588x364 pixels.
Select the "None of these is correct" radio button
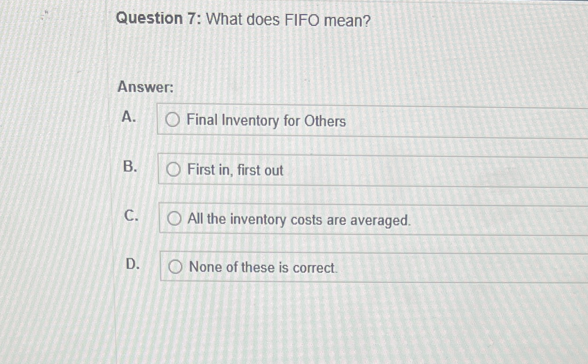(x=176, y=267)
